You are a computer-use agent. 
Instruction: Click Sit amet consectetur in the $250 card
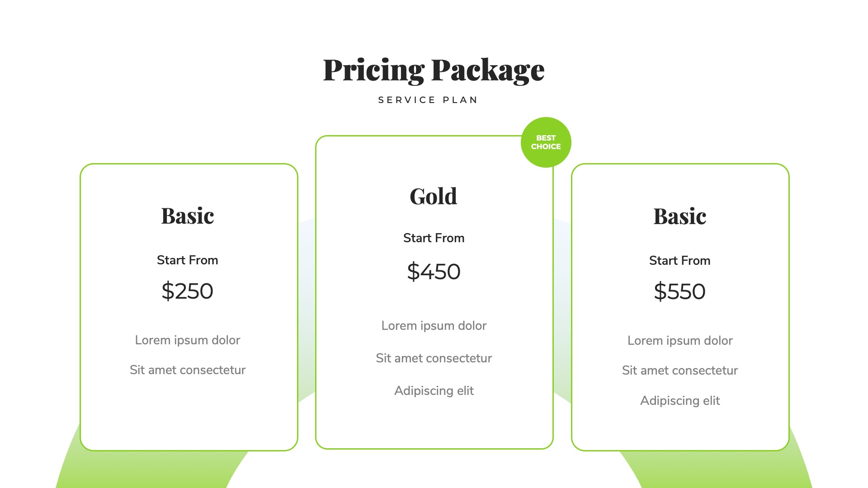(187, 370)
